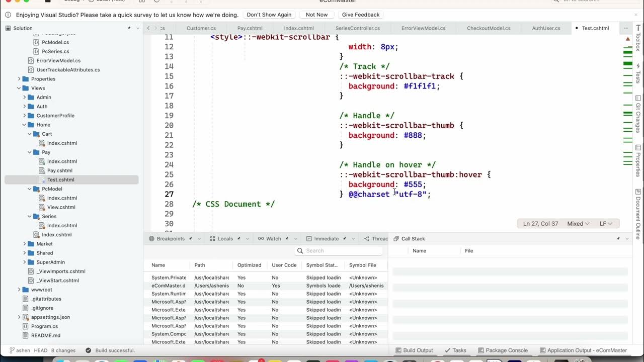Open the Document Outline side panel
This screenshot has width=644, height=362.
pyautogui.click(x=638, y=214)
